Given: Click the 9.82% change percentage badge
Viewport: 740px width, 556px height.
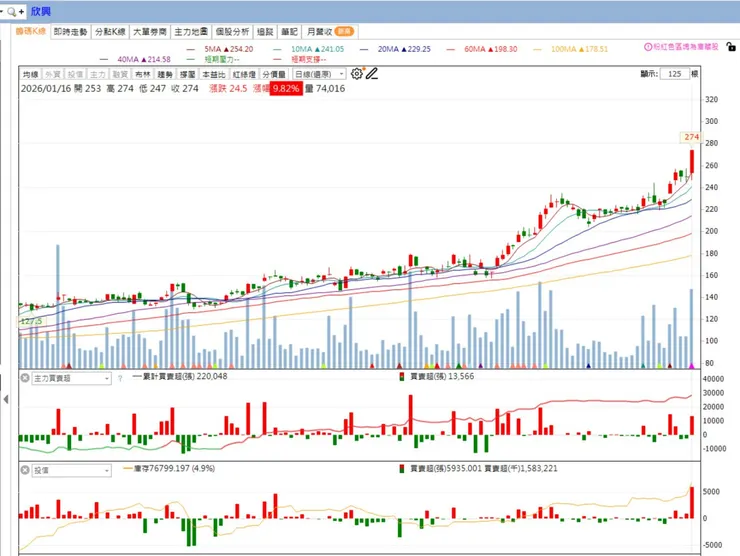Looking at the screenshot, I should click(286, 88).
